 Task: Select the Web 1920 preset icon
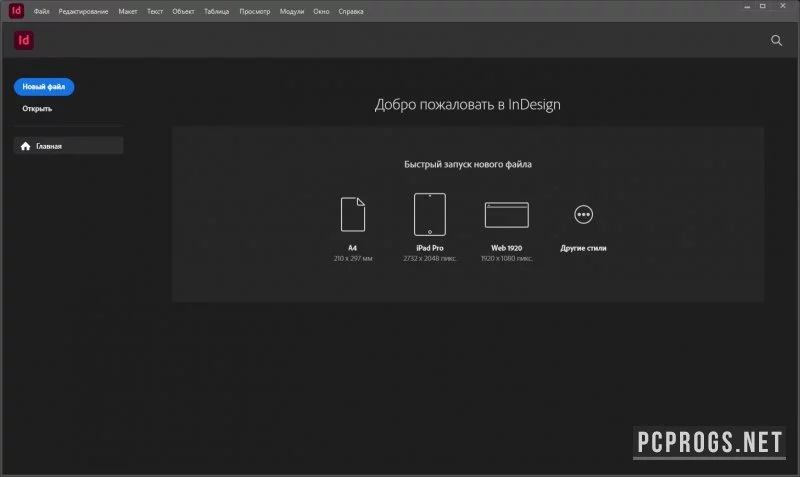tap(507, 215)
